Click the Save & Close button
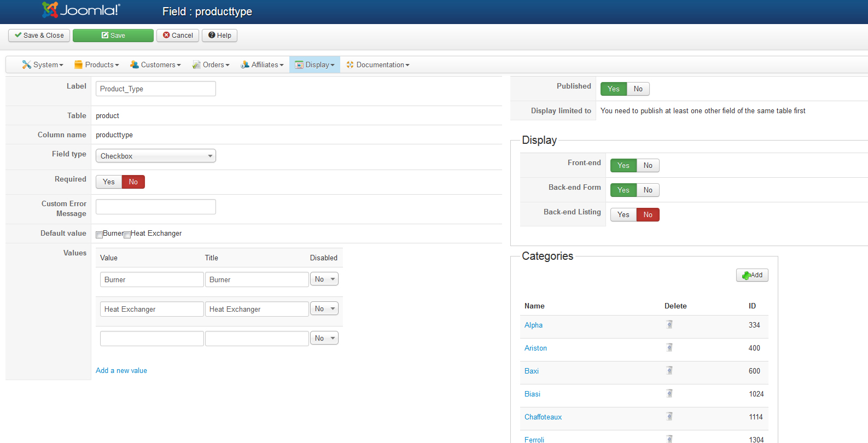Image resolution: width=868 pixels, height=443 pixels. click(x=39, y=36)
